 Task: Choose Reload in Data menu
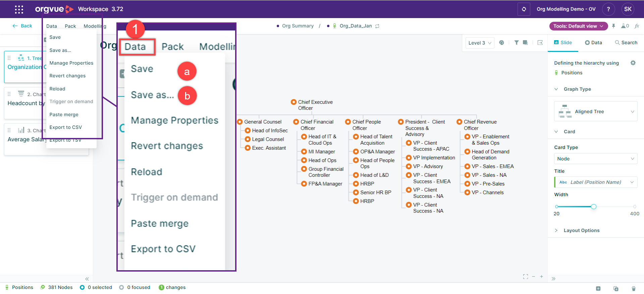point(57,89)
